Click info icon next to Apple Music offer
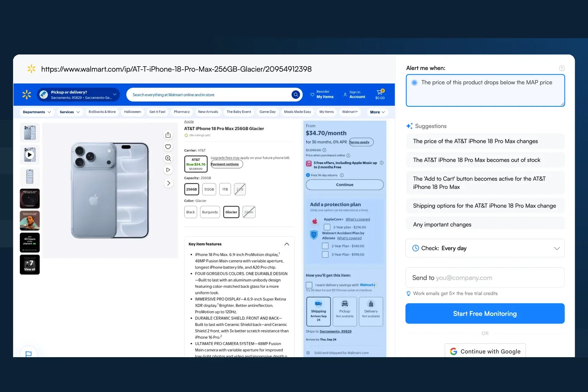The image size is (588, 392). (382, 163)
